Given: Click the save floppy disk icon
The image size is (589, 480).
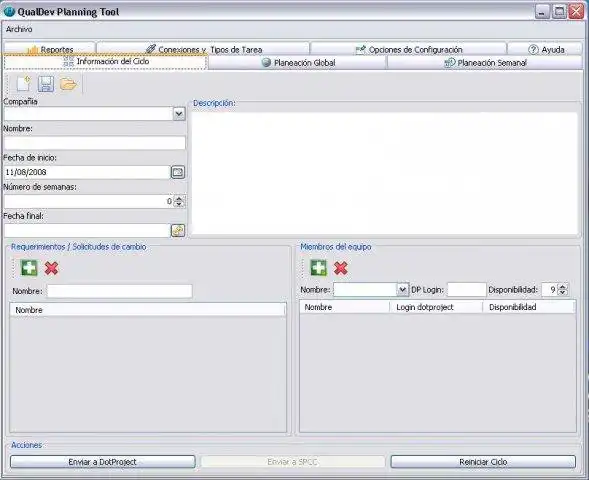Looking at the screenshot, I should pyautogui.click(x=46, y=84).
